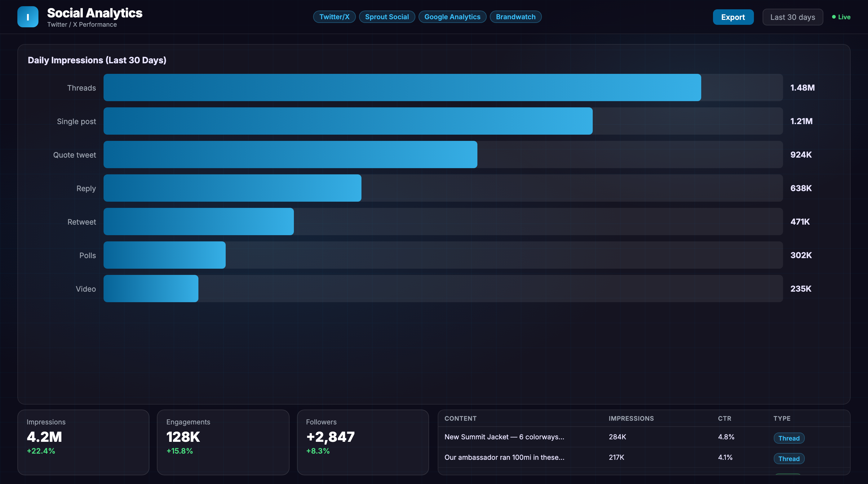Screen dimensions: 868x484
Task: Click the Daily Impressions chart title
Action: [97, 60]
